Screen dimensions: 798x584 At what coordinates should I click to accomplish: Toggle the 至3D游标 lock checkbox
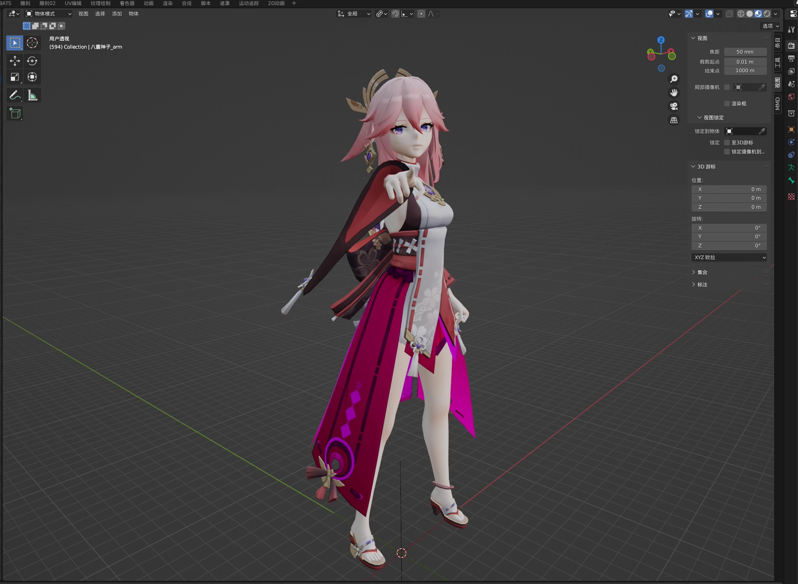click(x=727, y=142)
